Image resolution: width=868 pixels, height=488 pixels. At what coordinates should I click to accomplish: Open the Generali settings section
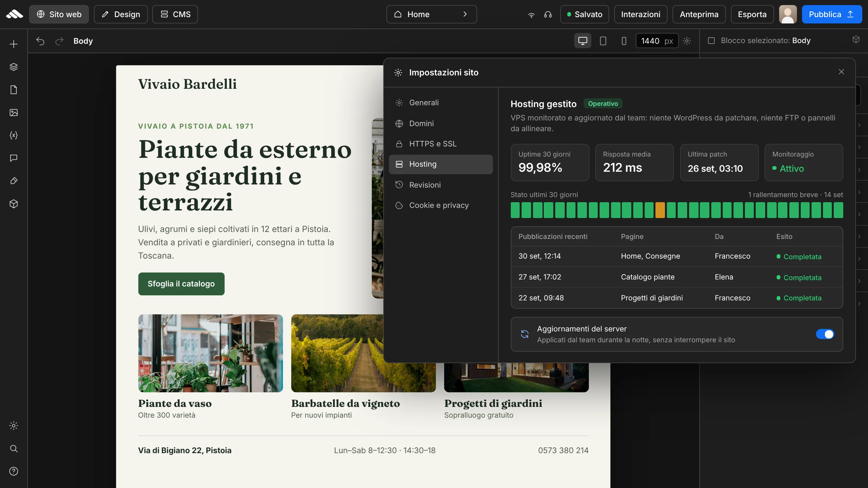pyautogui.click(x=441, y=102)
